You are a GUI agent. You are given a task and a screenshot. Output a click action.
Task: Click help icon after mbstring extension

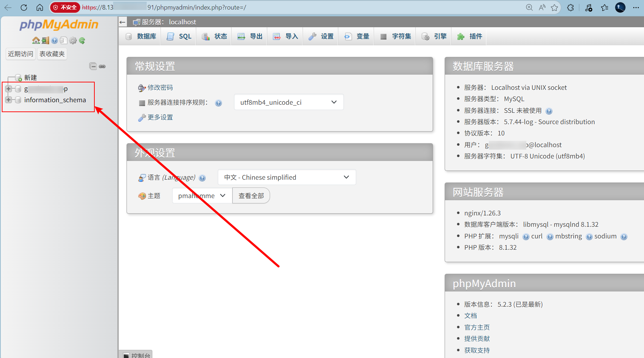589,237
